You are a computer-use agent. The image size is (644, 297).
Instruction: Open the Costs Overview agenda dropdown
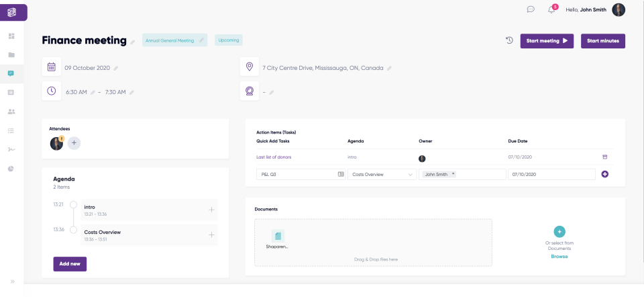pos(382,175)
